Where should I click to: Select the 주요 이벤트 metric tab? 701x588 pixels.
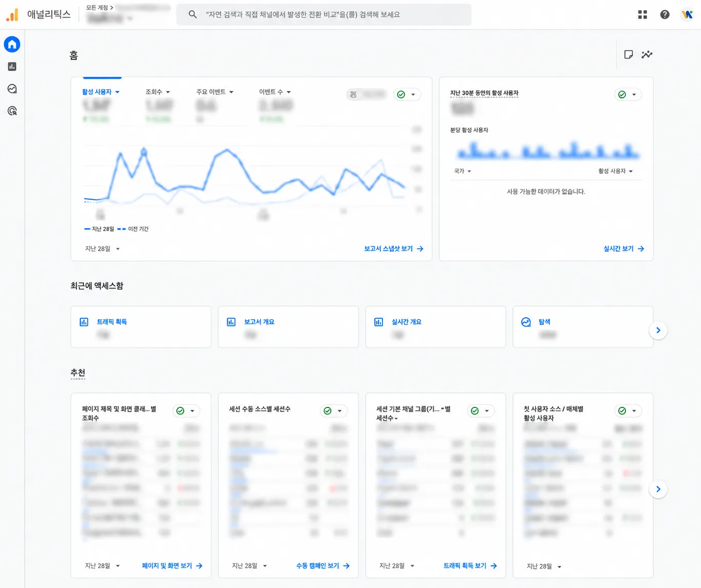215,92
